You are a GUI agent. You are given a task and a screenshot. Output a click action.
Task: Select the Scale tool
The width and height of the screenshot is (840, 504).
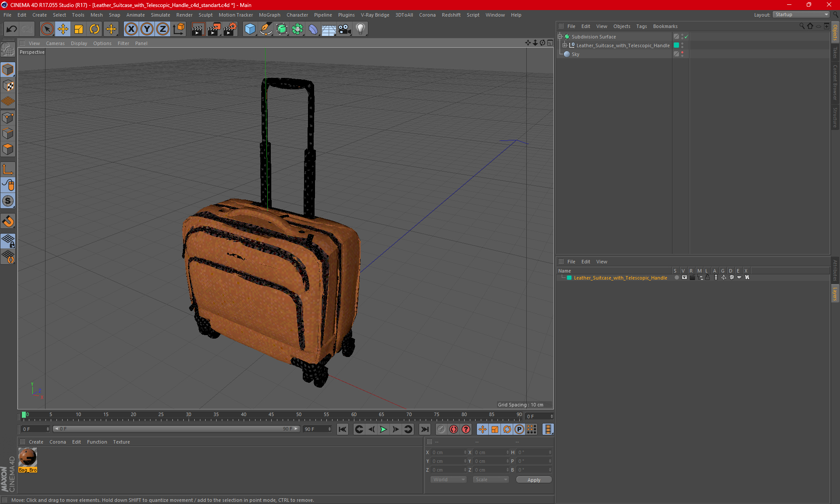click(x=79, y=29)
